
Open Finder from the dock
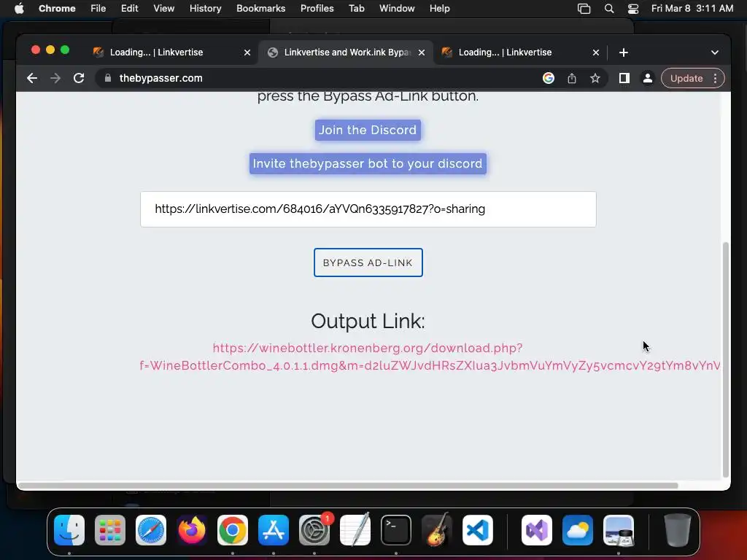click(x=69, y=530)
